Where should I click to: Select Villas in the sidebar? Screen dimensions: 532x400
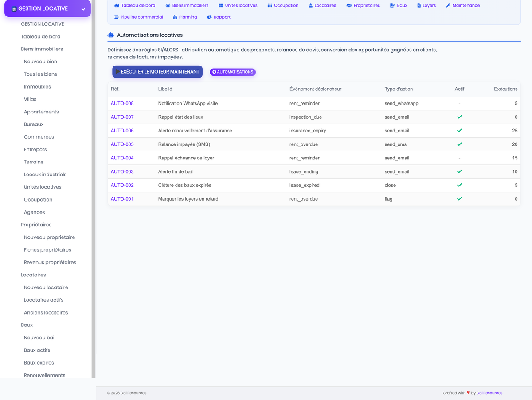30,99
